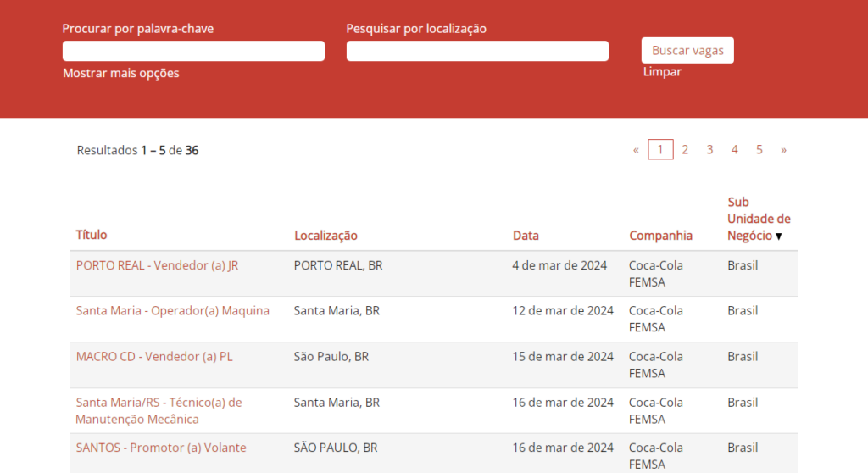
Task: Go to results page 5
Action: tap(759, 149)
